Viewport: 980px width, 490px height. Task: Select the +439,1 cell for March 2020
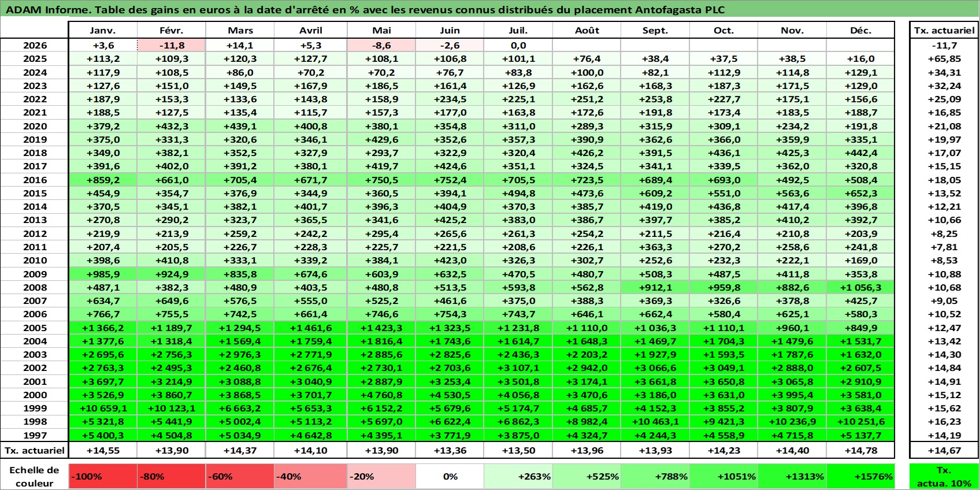[x=240, y=126]
